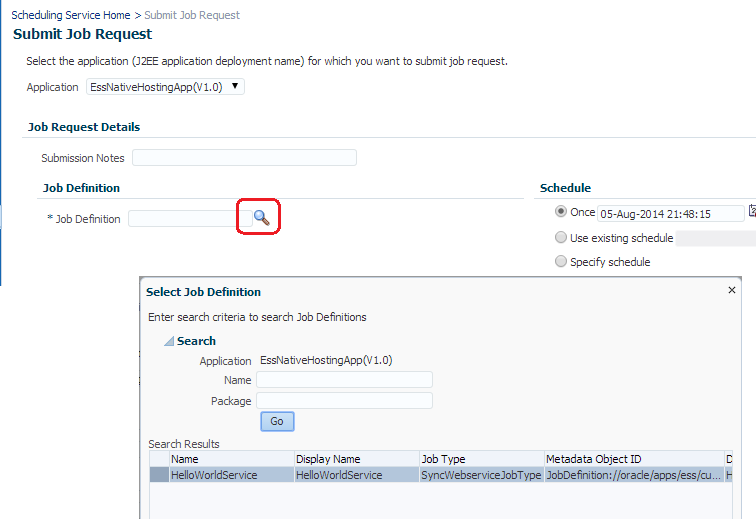Screen dimensions: 756x519
Task: Focus the Job Definition input field
Action: (x=182, y=218)
